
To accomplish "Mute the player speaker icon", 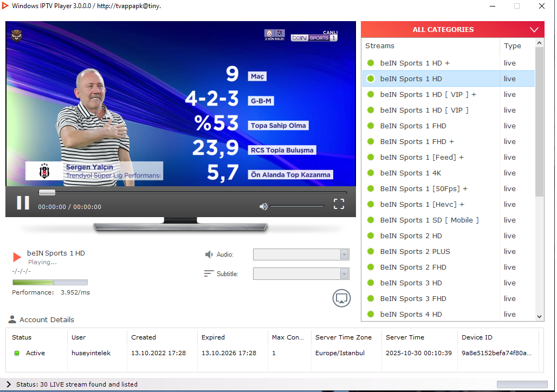I will coord(263,206).
